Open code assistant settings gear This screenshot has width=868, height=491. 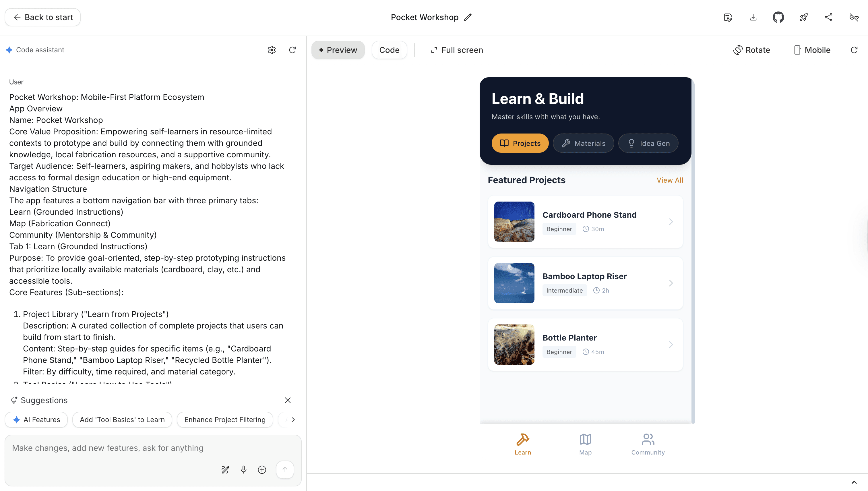[272, 50]
